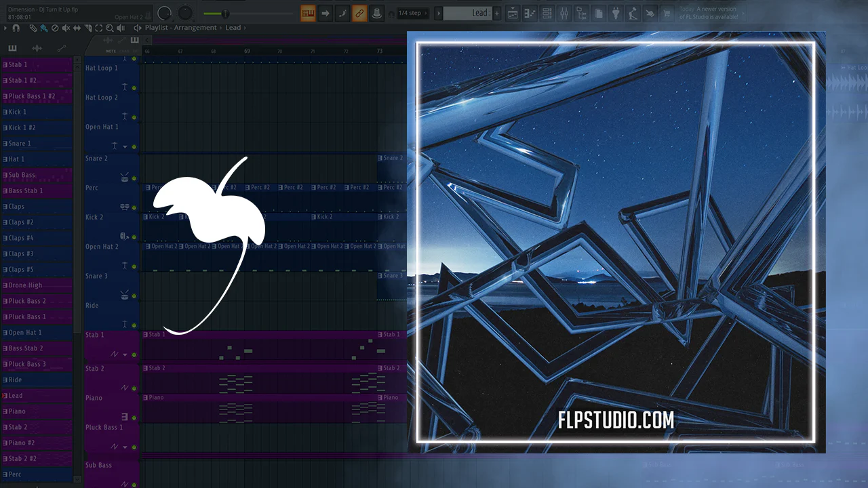The image size is (868, 488).
Task: Open the Piano roll window from the toolbar
Action: (x=530, y=13)
